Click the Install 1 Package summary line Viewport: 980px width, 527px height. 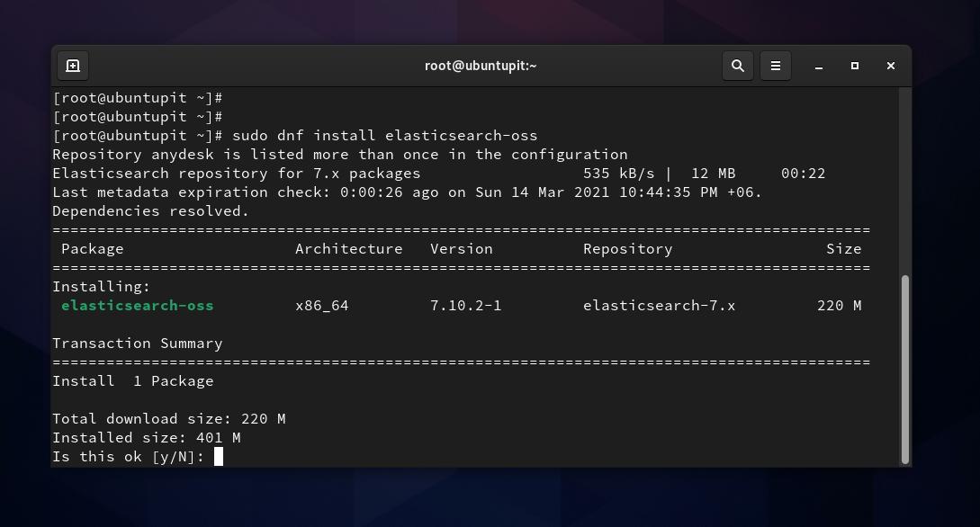[135, 380]
